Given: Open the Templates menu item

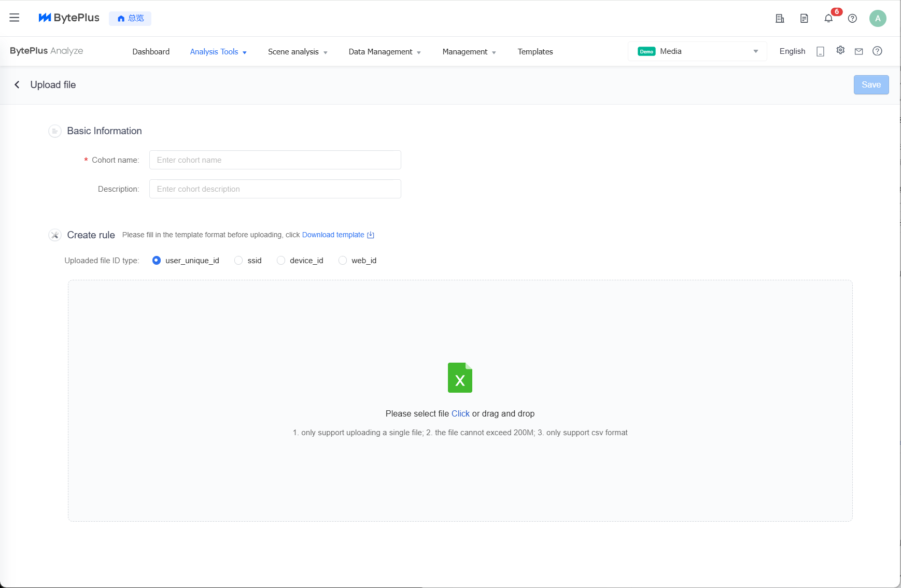Looking at the screenshot, I should click(535, 52).
